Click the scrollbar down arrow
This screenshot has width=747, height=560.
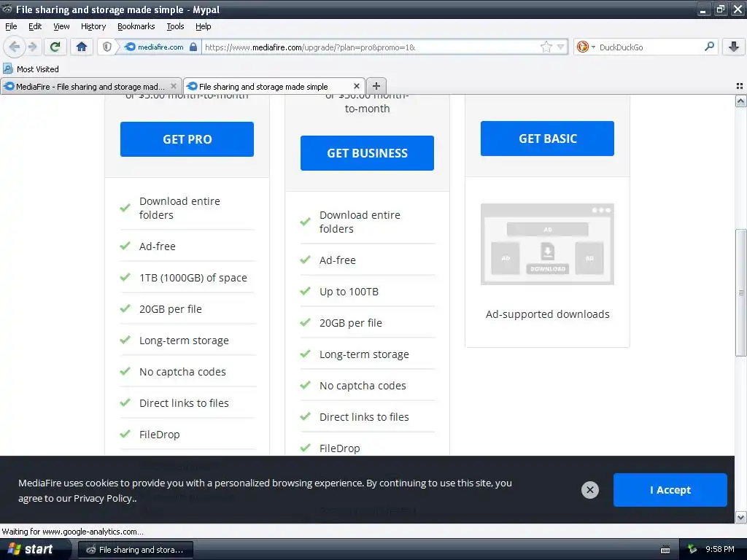pyautogui.click(x=740, y=517)
